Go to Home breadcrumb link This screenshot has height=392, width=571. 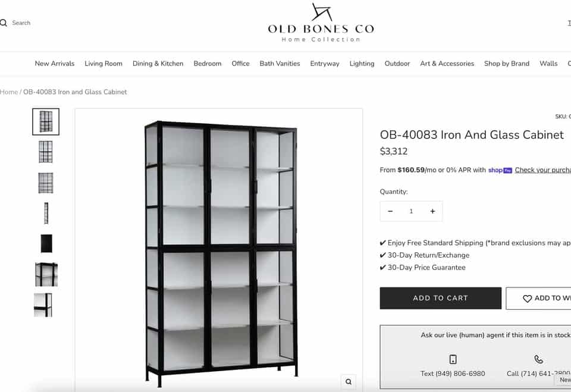pyautogui.click(x=9, y=92)
